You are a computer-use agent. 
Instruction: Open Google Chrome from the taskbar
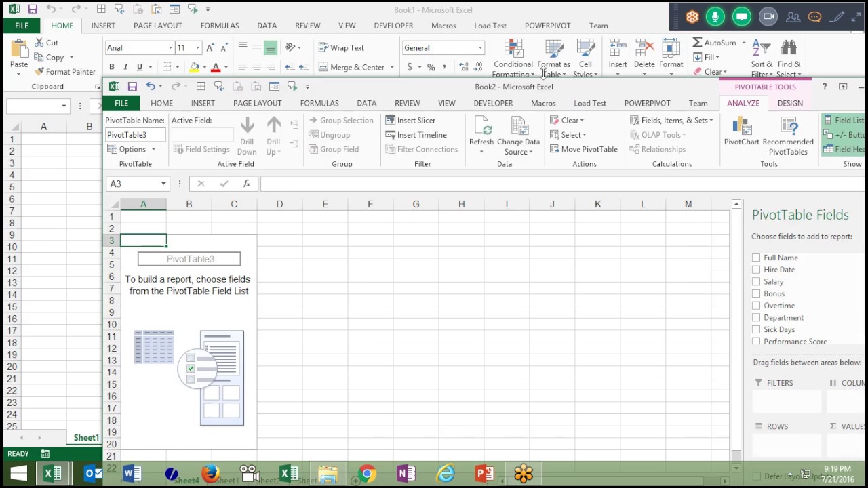pyautogui.click(x=367, y=474)
